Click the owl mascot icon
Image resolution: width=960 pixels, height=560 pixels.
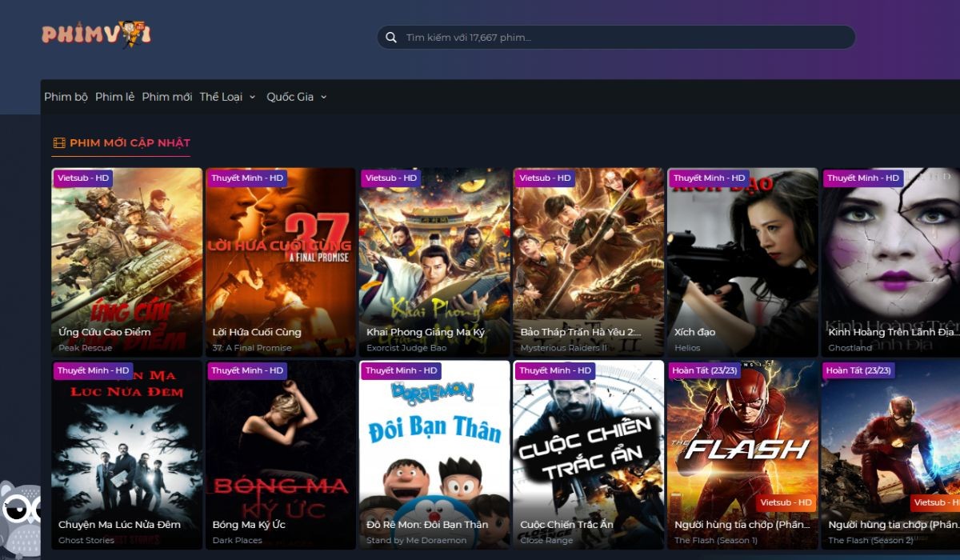click(18, 512)
